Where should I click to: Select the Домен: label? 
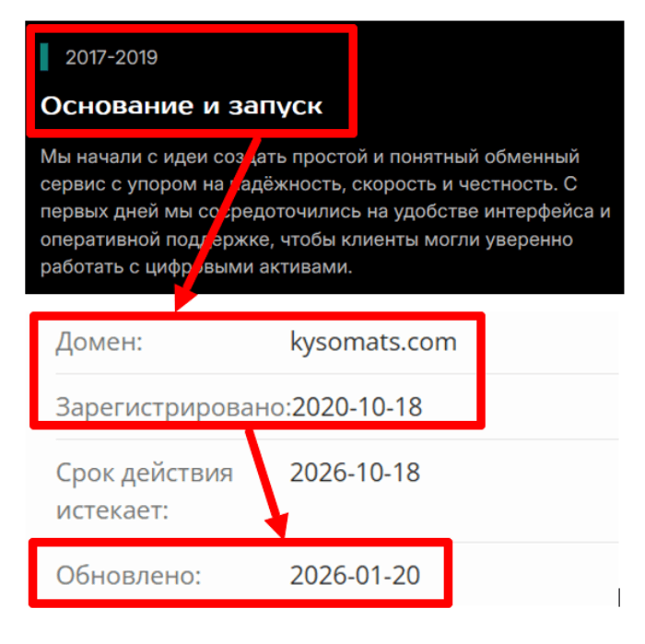(x=100, y=342)
